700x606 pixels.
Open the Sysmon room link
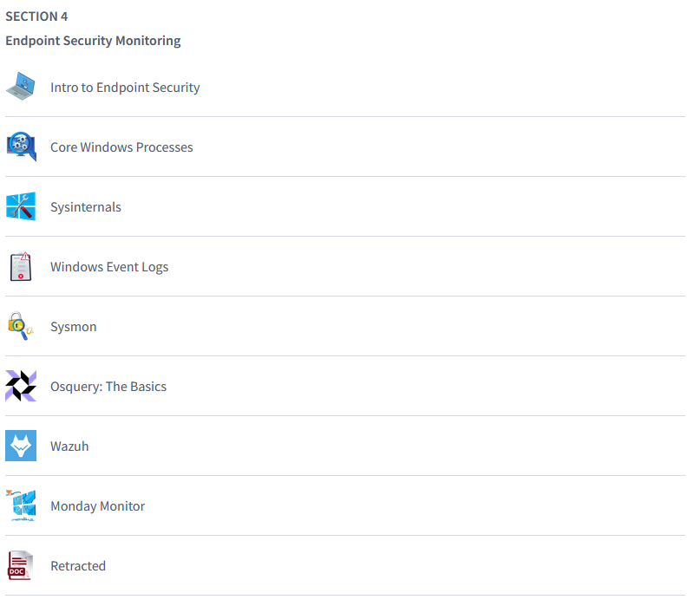pos(74,327)
